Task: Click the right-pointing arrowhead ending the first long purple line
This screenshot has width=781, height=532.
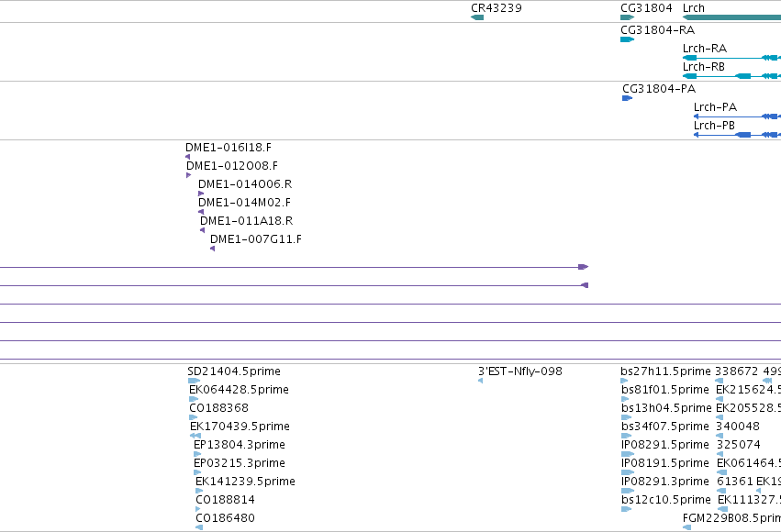Action: coord(584,267)
